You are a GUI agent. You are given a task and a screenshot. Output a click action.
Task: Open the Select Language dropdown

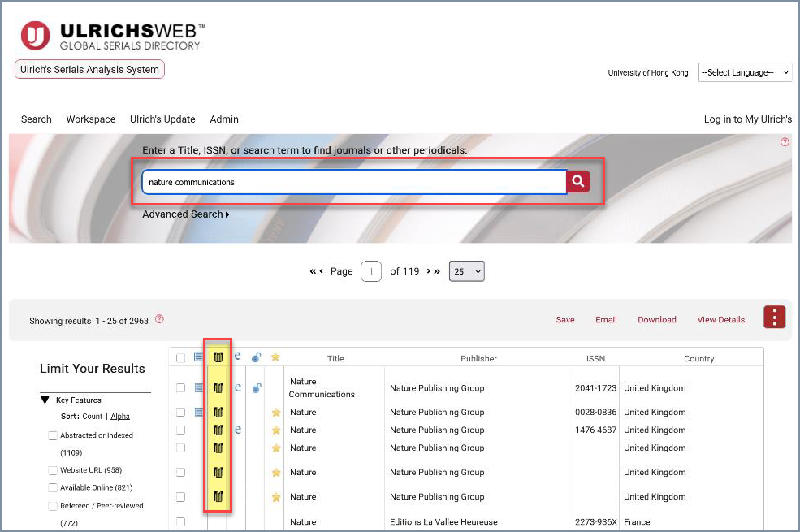pos(745,72)
